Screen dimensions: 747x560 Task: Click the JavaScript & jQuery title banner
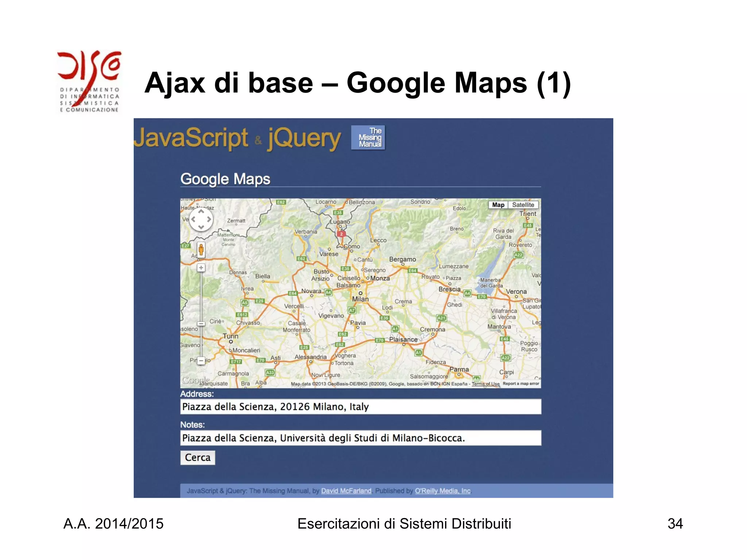coord(237,138)
